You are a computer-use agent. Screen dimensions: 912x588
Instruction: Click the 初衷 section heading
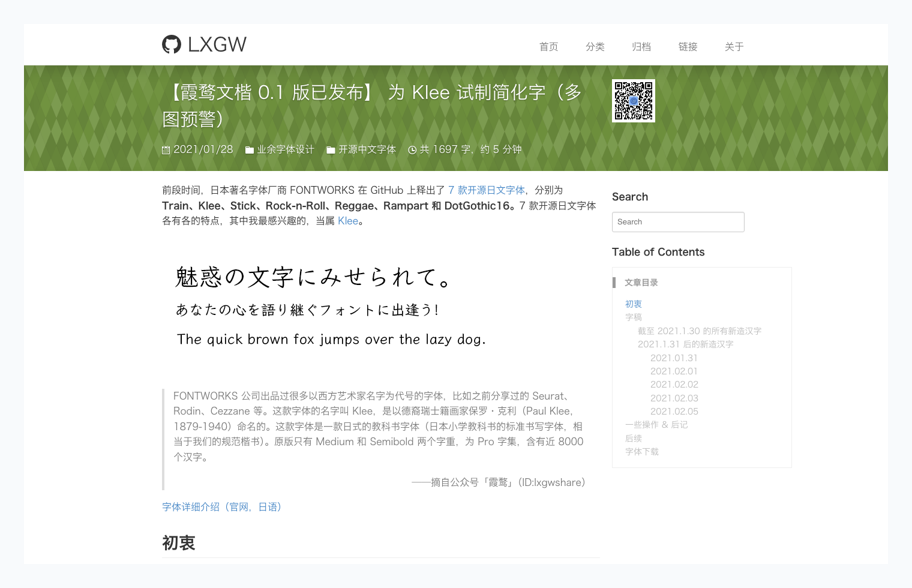(x=179, y=543)
